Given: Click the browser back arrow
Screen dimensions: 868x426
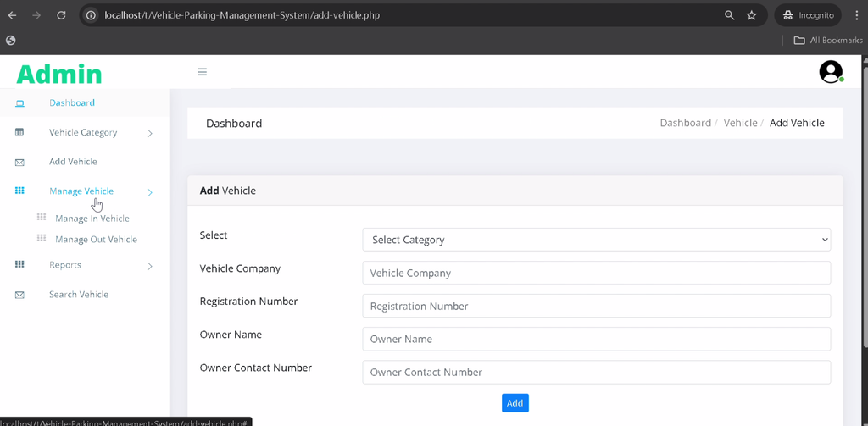Looking at the screenshot, I should click(12, 15).
